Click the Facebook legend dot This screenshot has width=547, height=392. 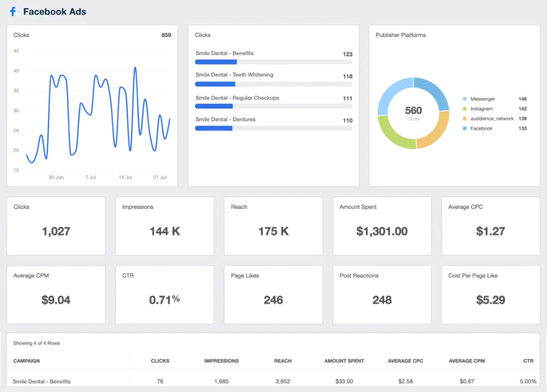click(464, 129)
